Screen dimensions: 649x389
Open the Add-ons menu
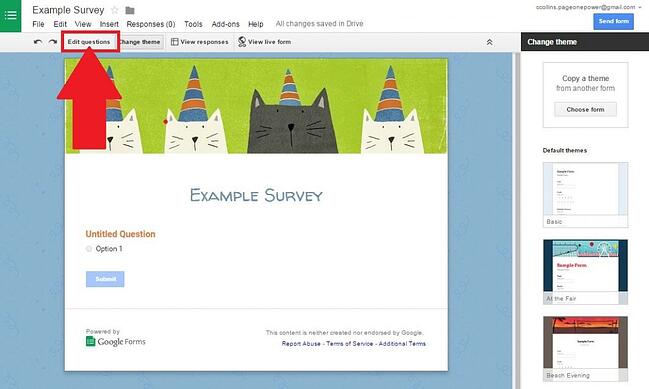pos(225,24)
